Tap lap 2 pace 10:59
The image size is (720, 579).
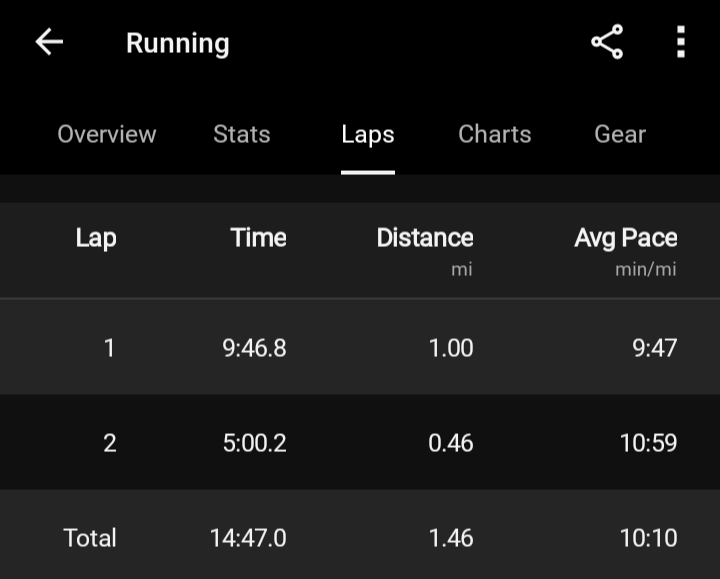click(x=648, y=443)
